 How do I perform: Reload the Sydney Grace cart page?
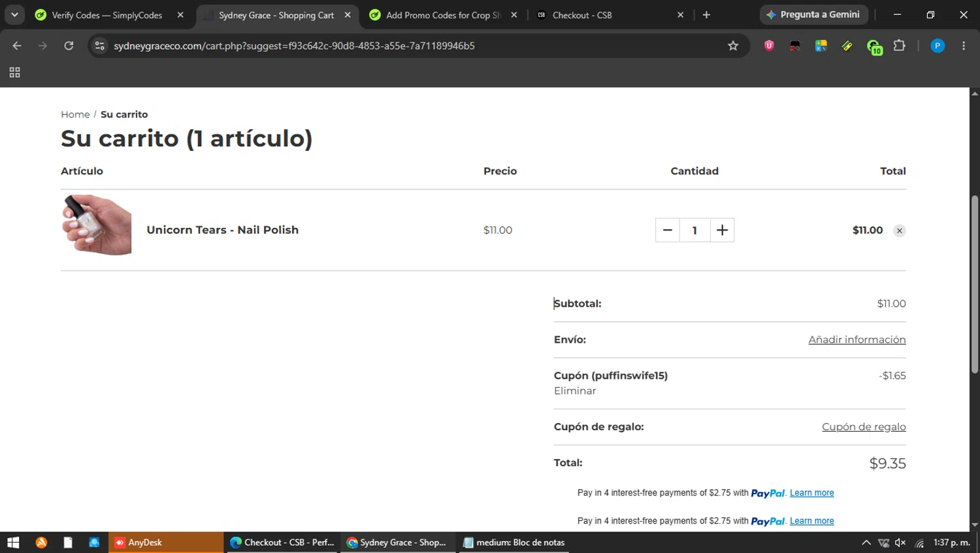69,46
